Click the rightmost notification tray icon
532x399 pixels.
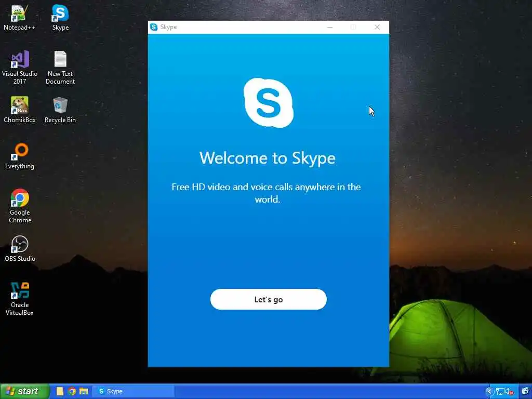(525, 392)
